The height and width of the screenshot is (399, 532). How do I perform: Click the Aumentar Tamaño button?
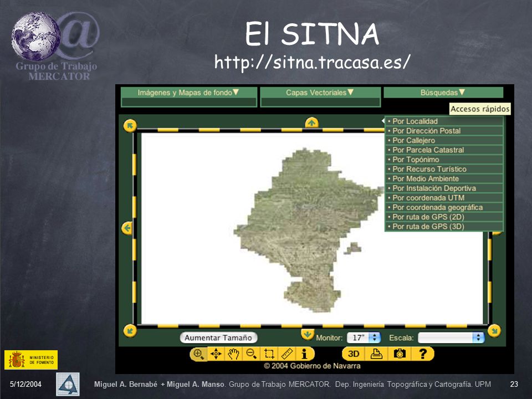tap(218, 337)
